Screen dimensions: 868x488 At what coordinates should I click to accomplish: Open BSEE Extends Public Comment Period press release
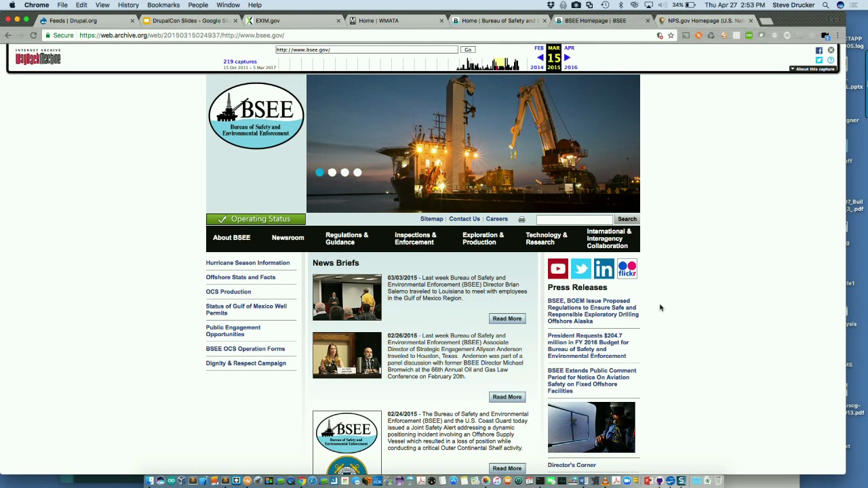pos(592,381)
